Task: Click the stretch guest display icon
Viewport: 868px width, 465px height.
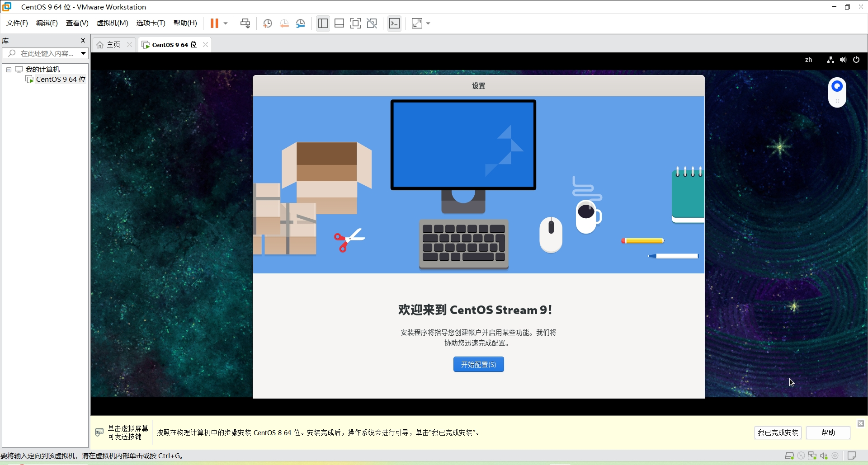Action: pos(417,23)
